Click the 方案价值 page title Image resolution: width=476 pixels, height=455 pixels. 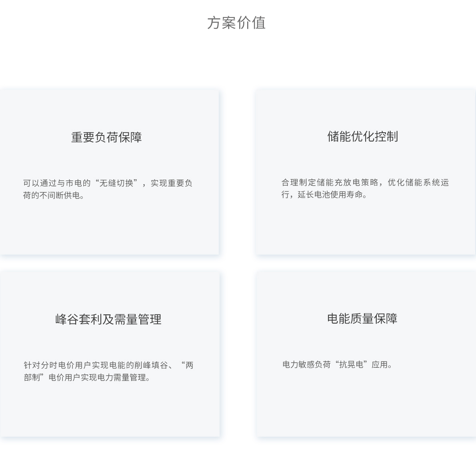pos(237,24)
